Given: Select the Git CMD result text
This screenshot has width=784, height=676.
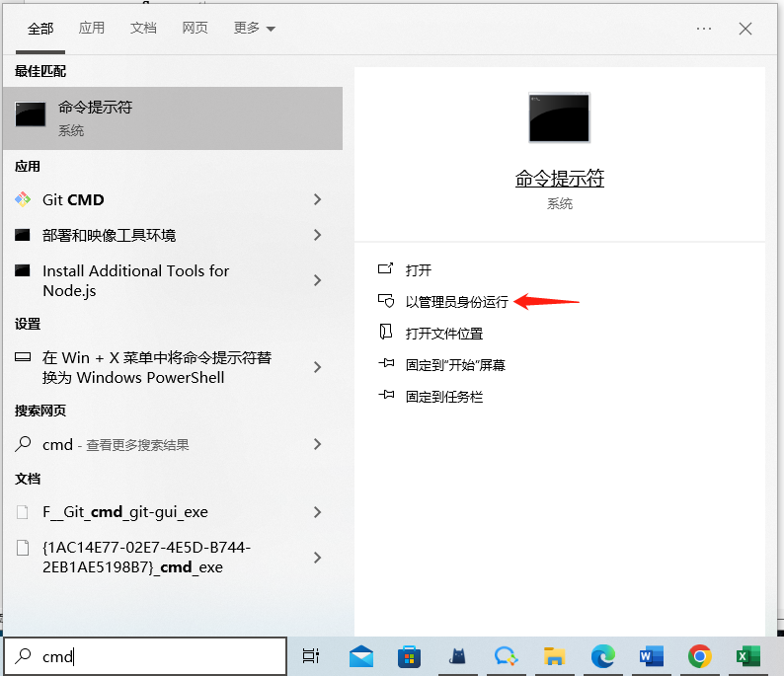Looking at the screenshot, I should 73,200.
